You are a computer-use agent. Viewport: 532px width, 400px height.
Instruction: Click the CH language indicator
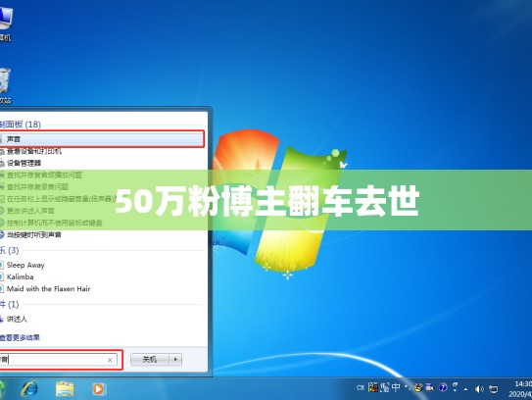pos(361,387)
